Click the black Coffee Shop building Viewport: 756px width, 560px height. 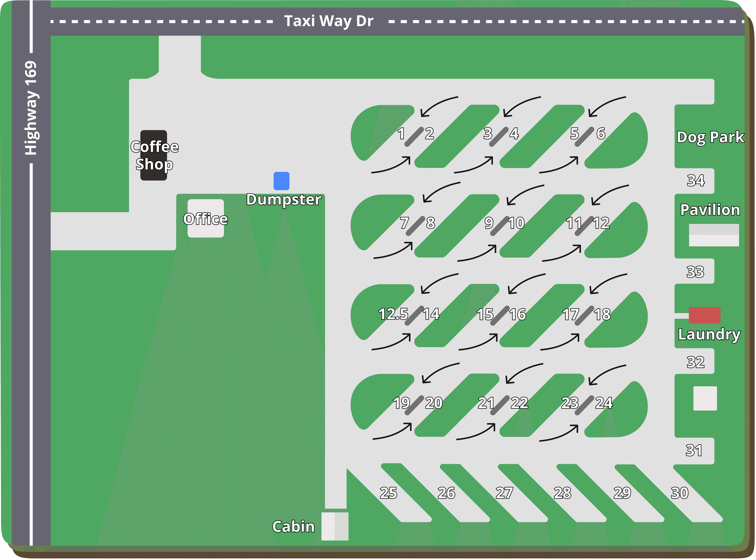point(154,155)
